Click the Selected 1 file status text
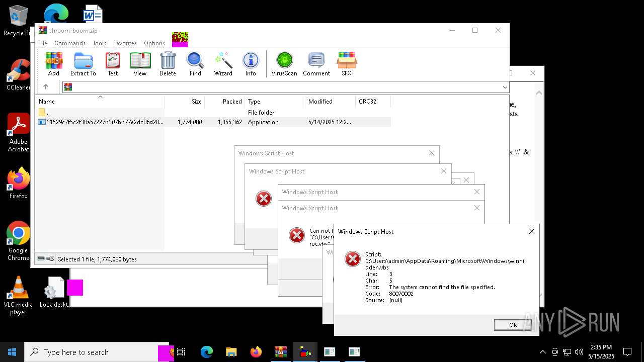644x362 pixels. (97, 259)
